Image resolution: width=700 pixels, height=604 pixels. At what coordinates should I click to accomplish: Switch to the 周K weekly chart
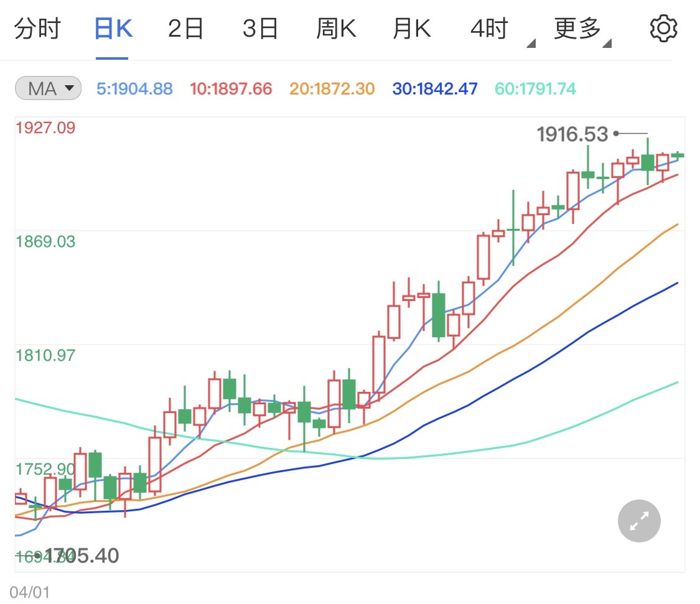[336, 27]
